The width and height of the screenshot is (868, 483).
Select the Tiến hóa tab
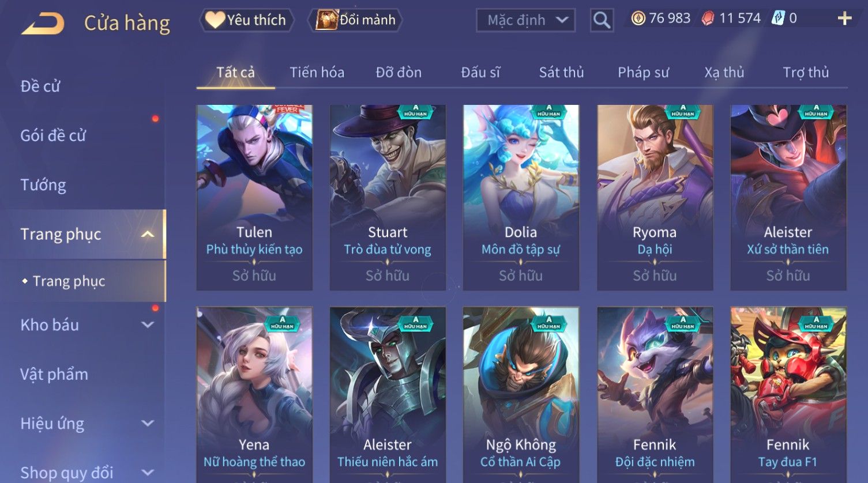coord(317,73)
